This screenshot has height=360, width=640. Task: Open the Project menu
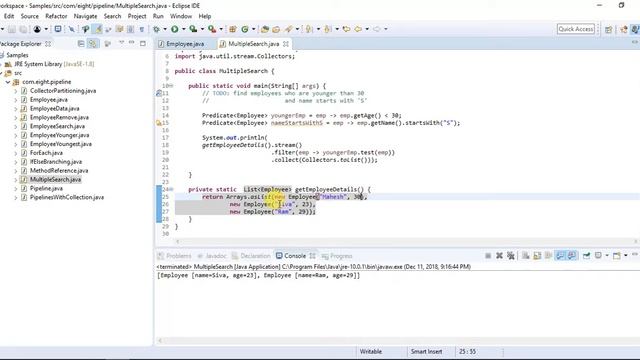[x=137, y=16]
